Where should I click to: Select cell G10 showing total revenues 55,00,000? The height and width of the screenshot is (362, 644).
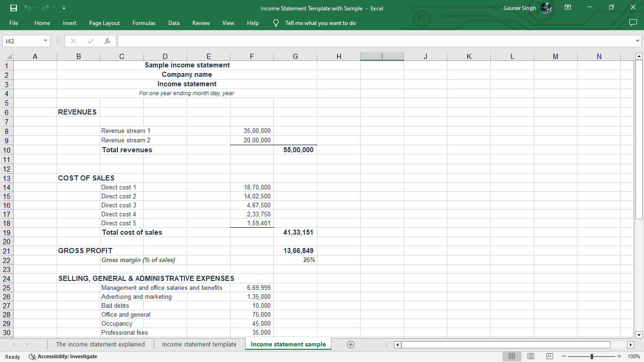[295, 149]
